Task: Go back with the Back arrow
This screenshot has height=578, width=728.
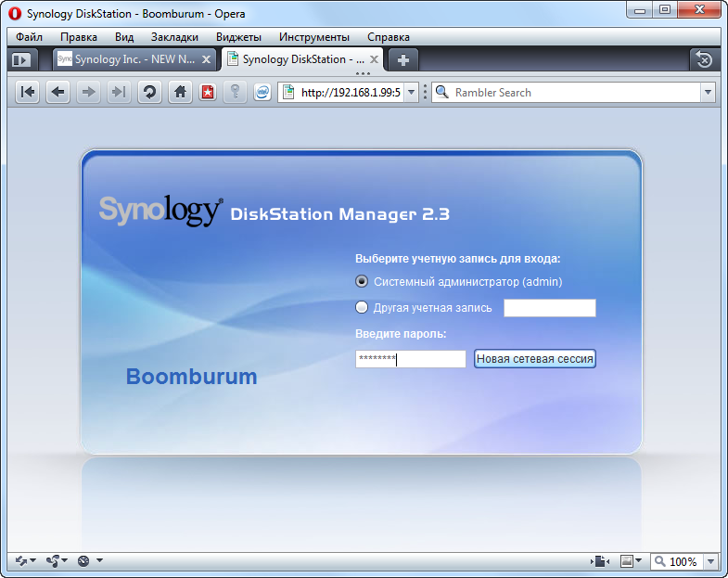Action: pos(58,92)
